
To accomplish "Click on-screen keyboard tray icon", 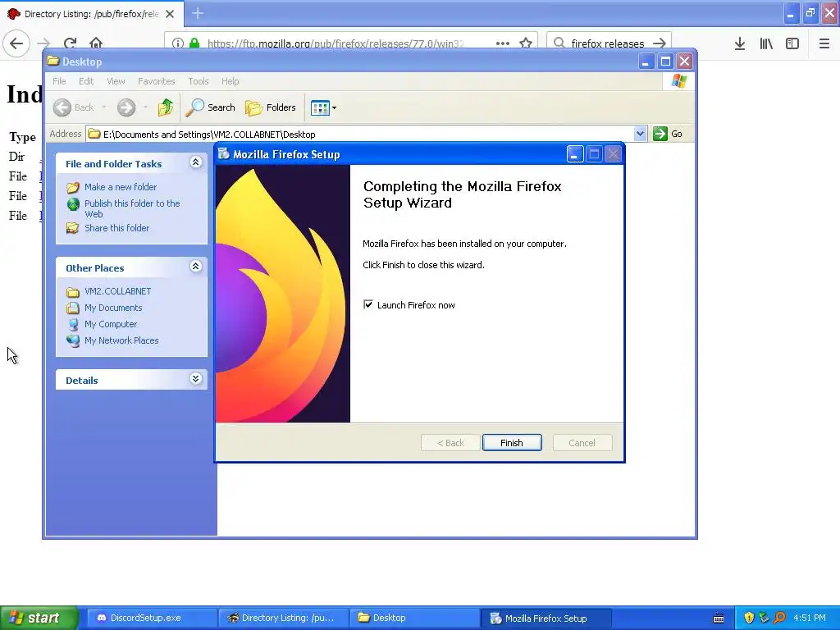I will coord(719,619).
